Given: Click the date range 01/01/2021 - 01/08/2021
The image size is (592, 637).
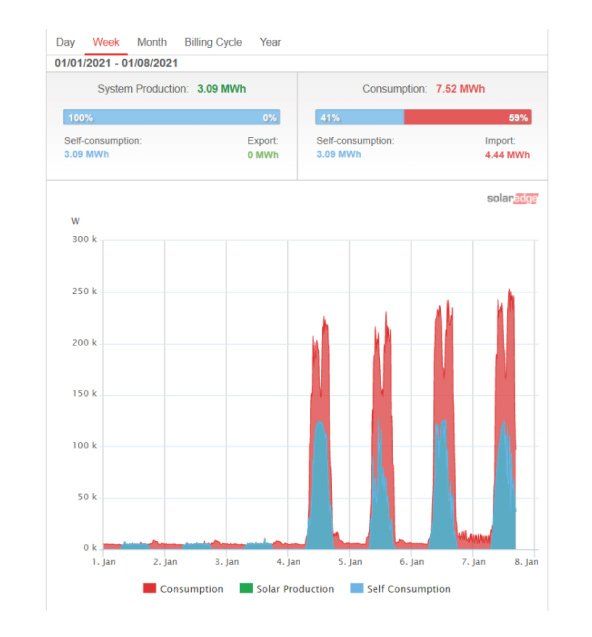Looking at the screenshot, I should click(116, 63).
